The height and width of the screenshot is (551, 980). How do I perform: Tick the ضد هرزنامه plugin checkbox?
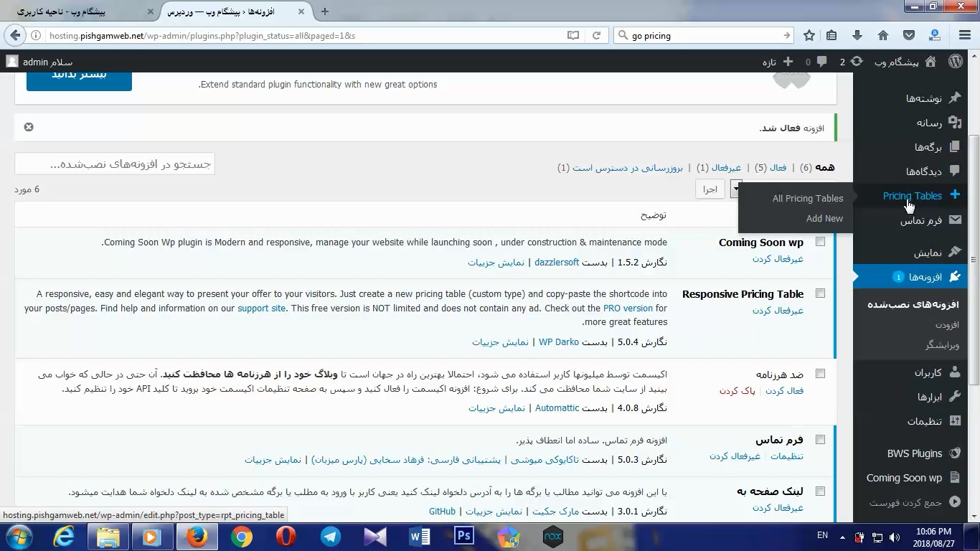point(820,374)
